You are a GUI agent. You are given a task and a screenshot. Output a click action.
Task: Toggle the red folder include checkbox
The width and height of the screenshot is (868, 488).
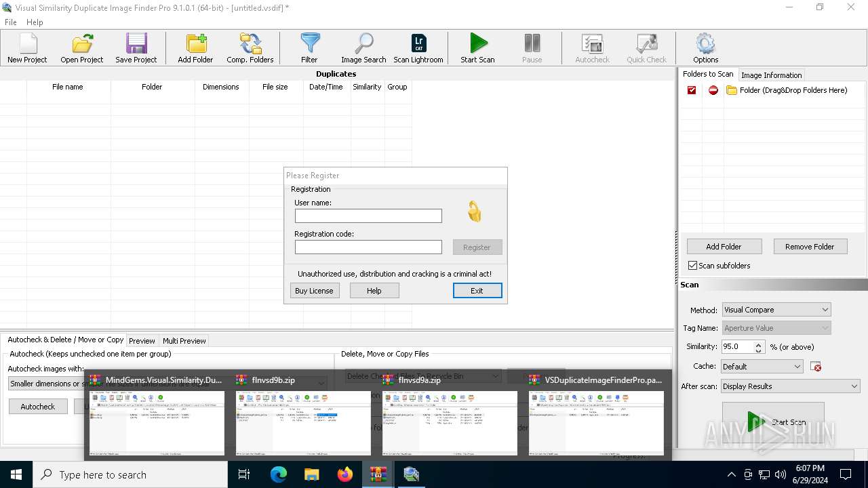click(x=692, y=90)
